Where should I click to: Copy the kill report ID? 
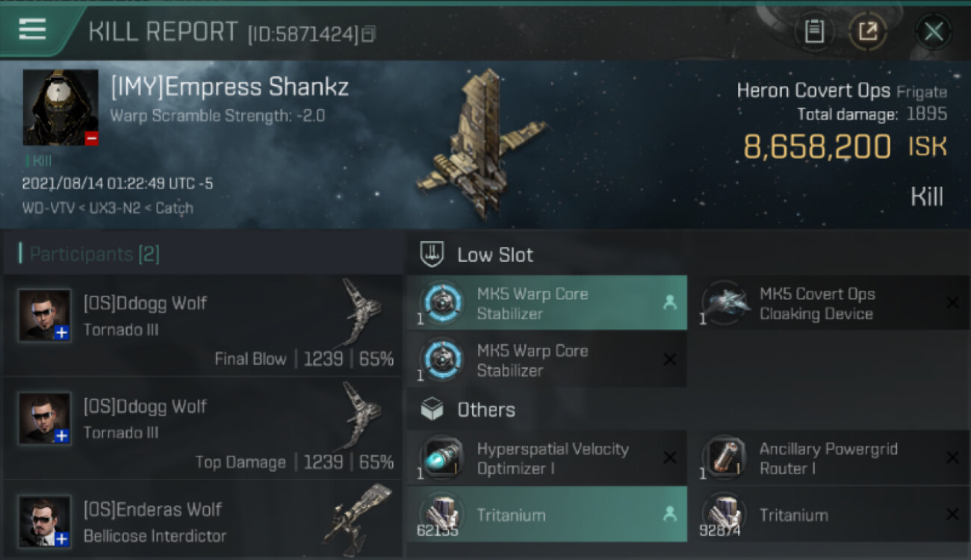click(369, 34)
